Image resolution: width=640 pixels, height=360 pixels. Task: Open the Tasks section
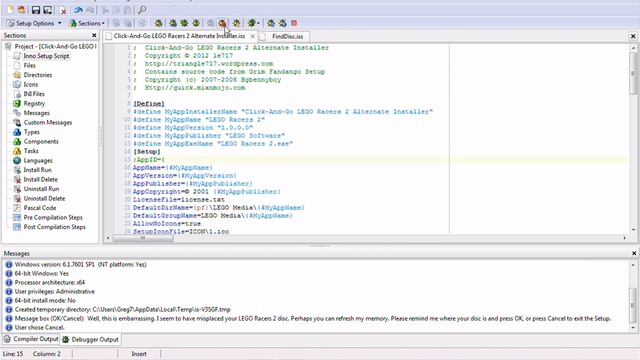(31, 151)
